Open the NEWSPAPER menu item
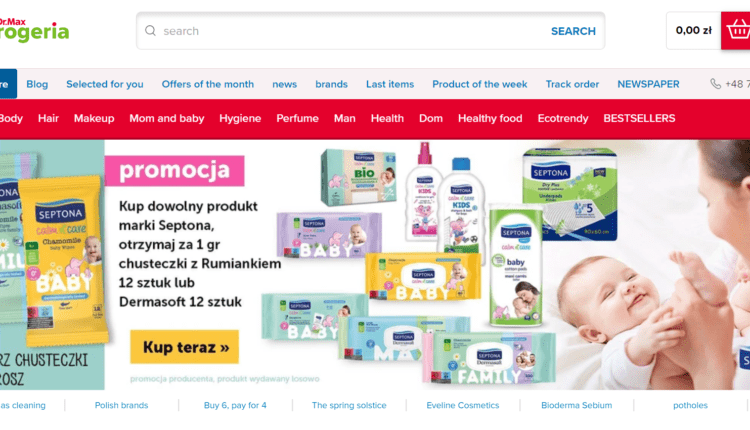 pyautogui.click(x=648, y=84)
